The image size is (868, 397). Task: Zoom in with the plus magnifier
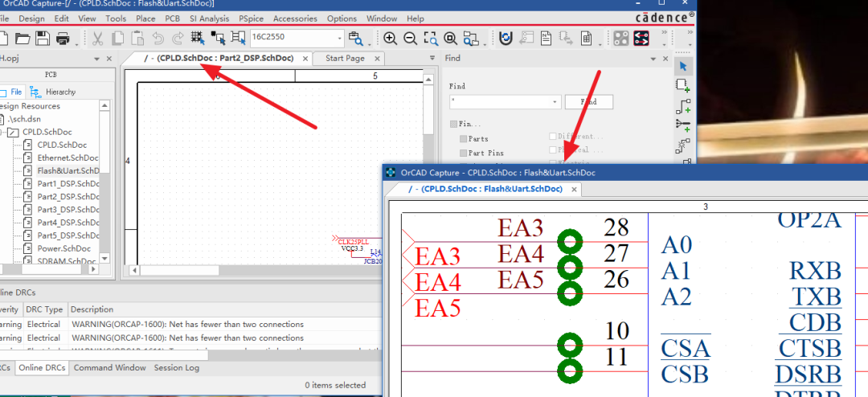pyautogui.click(x=391, y=39)
